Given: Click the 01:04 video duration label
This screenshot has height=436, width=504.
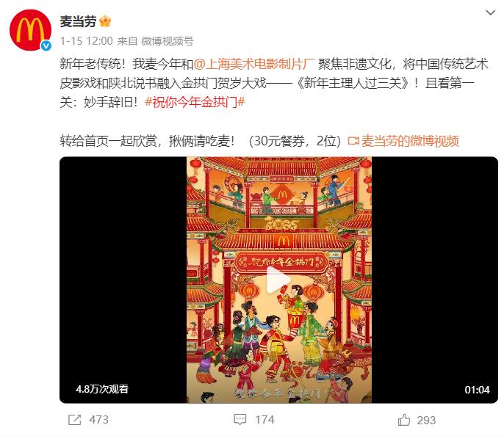Looking at the screenshot, I should (477, 390).
